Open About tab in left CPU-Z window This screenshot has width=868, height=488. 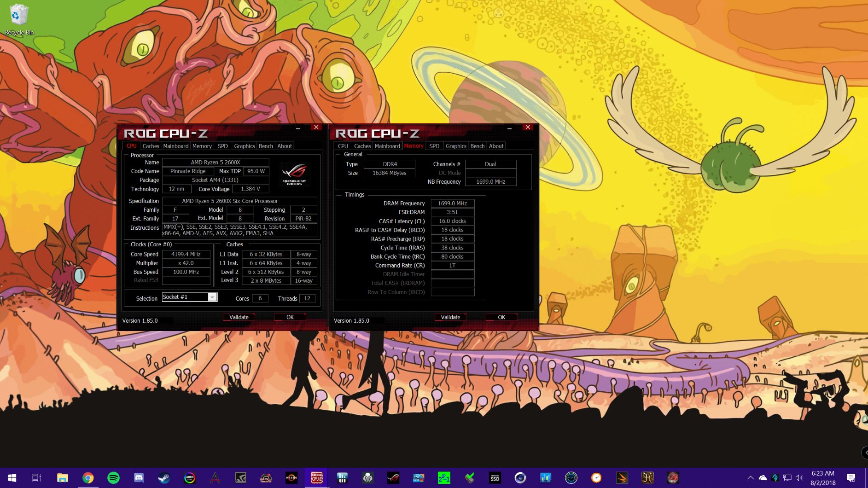tap(285, 146)
